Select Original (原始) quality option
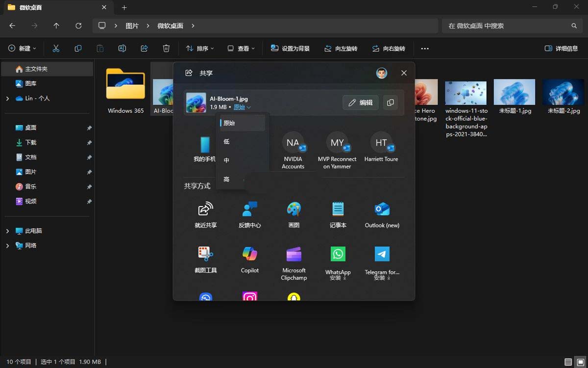 (243, 123)
